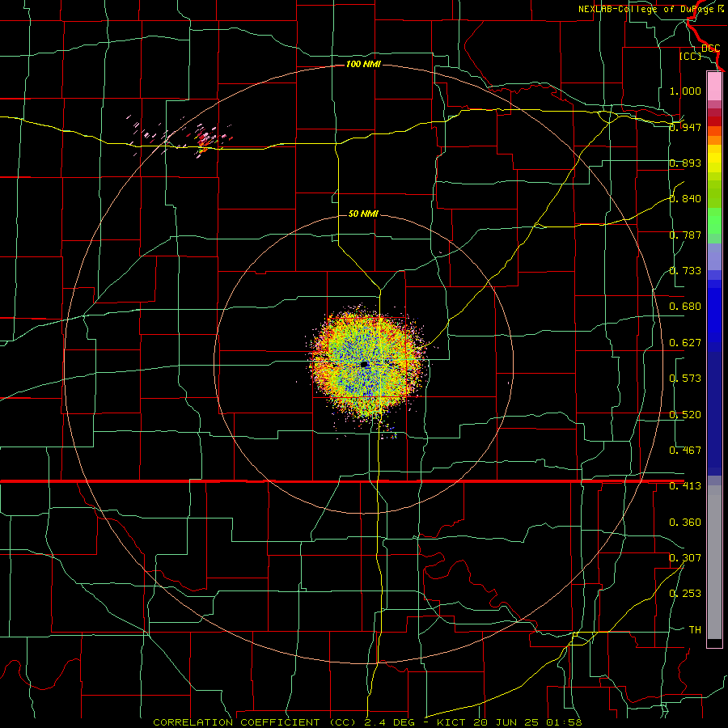Click the TH threshold label
This screenshot has height=728, width=728.
[695, 630]
